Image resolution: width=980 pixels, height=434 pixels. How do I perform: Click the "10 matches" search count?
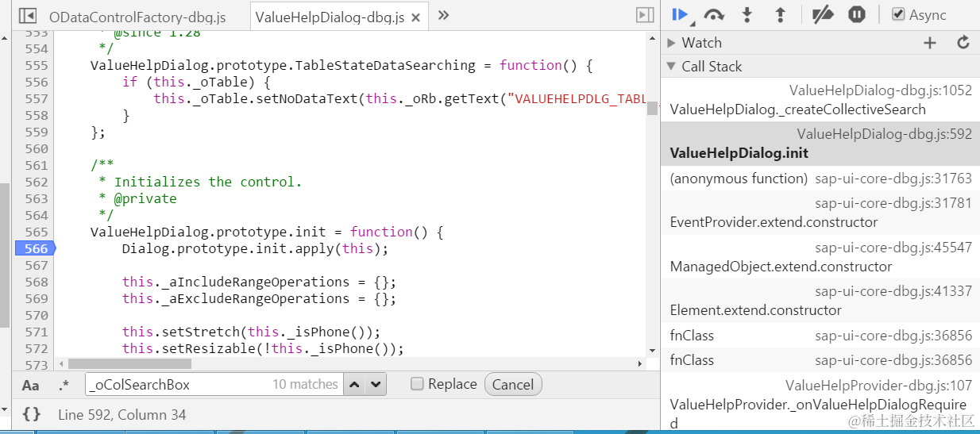[x=305, y=384]
